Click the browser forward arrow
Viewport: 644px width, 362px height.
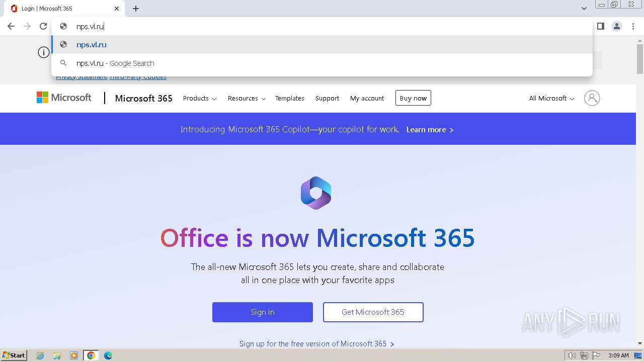(27, 26)
